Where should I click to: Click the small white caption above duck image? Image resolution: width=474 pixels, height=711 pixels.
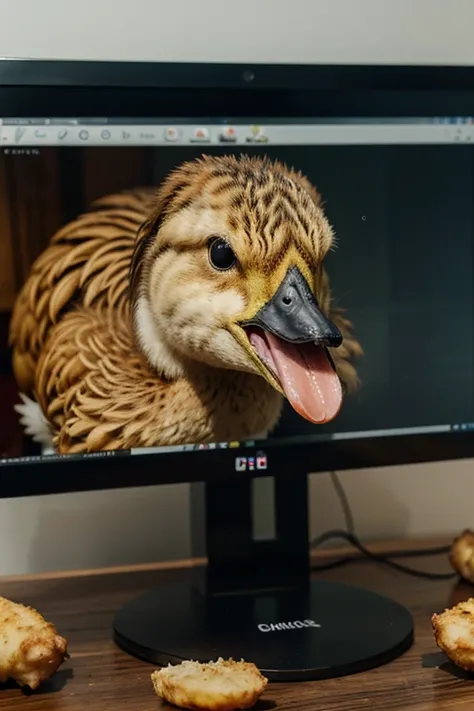pyautogui.click(x=21, y=152)
